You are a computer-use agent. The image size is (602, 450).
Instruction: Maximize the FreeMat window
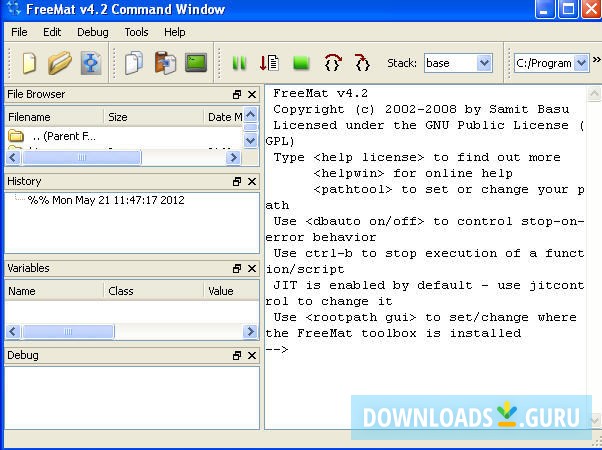pyautogui.click(x=568, y=9)
